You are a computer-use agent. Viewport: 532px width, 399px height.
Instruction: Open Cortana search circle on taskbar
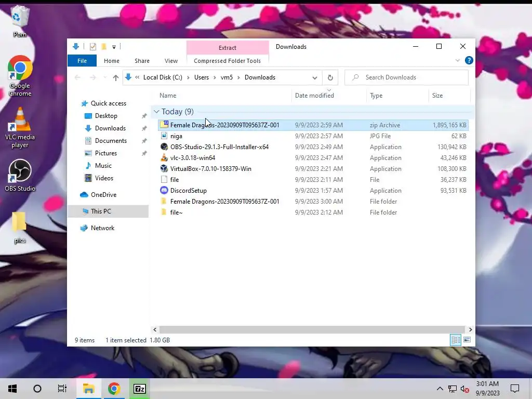(x=37, y=389)
